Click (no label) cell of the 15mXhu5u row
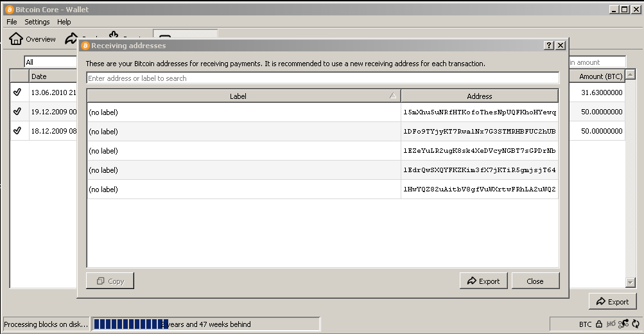Viewport: 644px width, 334px height. pyautogui.click(x=244, y=112)
